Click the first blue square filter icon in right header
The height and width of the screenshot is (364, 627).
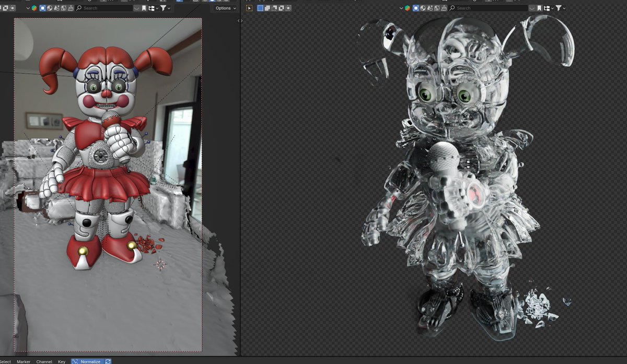[415, 8]
